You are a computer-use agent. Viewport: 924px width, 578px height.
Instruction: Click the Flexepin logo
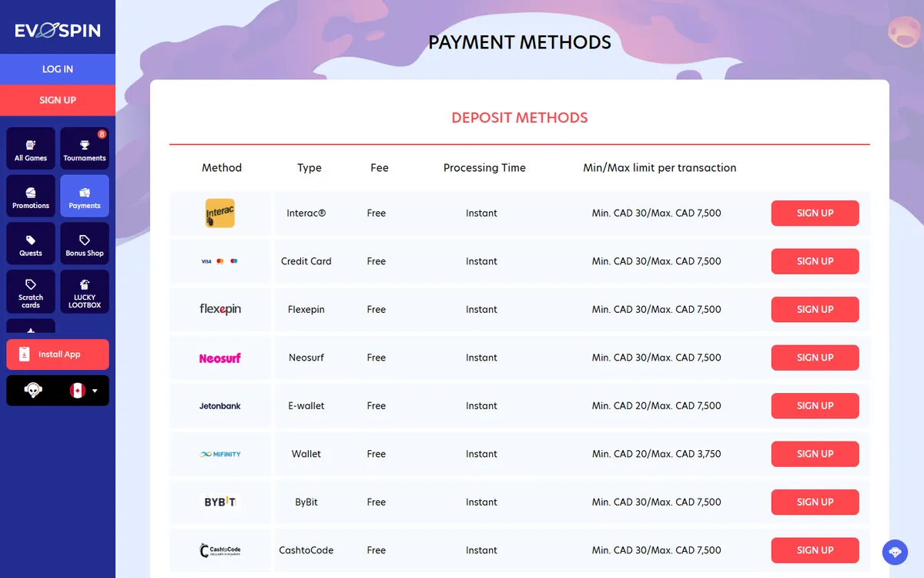220,309
